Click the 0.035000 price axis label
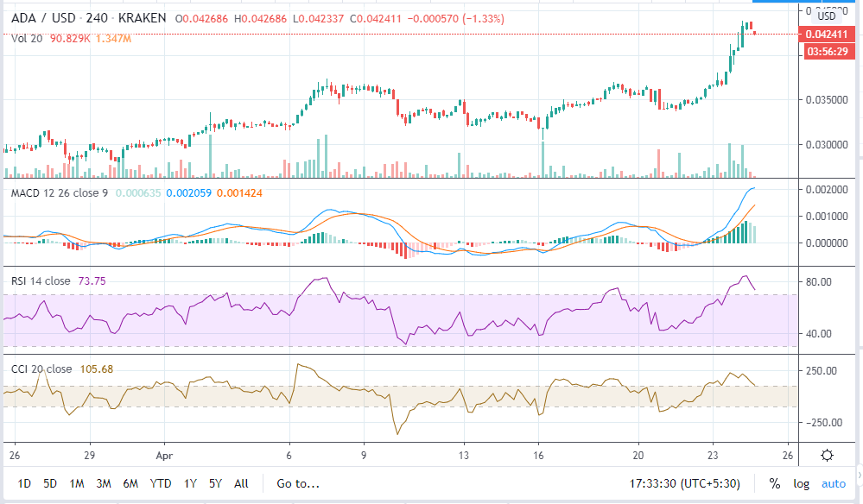This screenshot has width=863, height=504. pos(827,99)
